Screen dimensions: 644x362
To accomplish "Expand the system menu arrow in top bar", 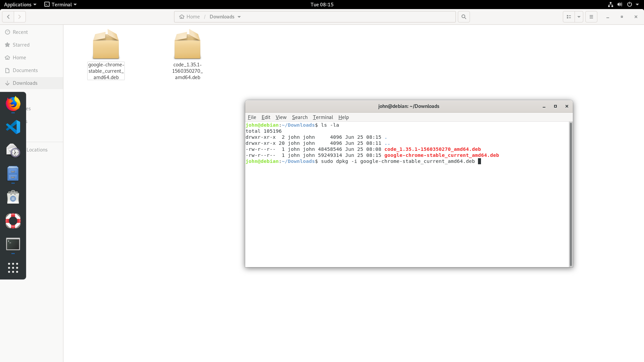I will click(637, 4).
